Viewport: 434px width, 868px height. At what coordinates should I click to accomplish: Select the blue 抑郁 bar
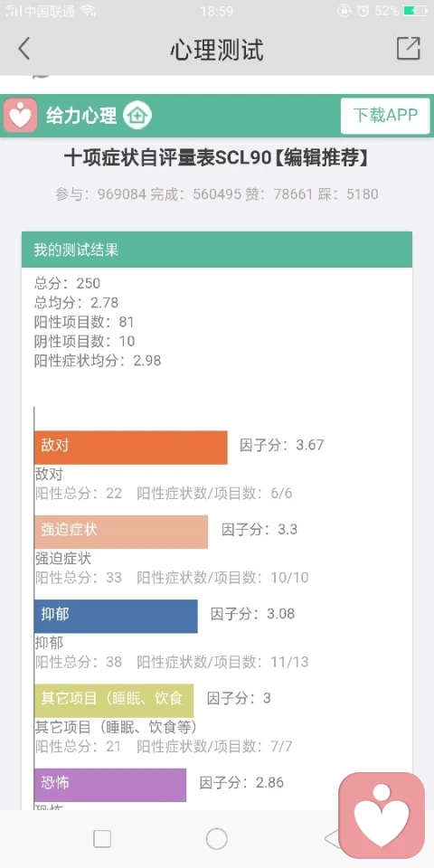coord(116,616)
